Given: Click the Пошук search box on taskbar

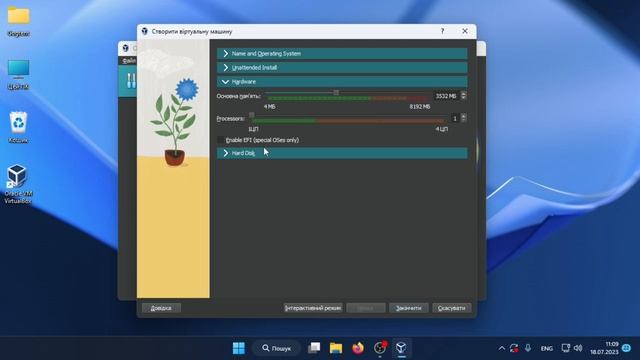Looking at the screenshot, I should [x=276, y=348].
